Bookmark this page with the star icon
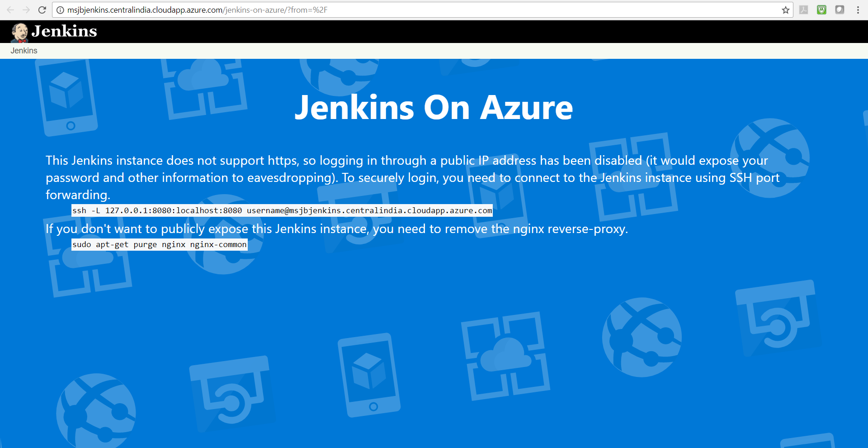Viewport: 868px width, 448px height. click(786, 10)
